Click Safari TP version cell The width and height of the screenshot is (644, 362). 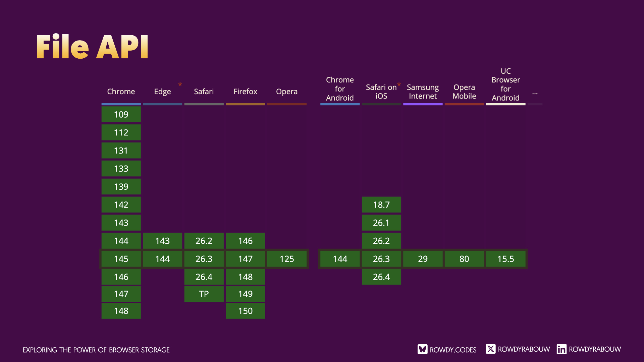click(204, 294)
